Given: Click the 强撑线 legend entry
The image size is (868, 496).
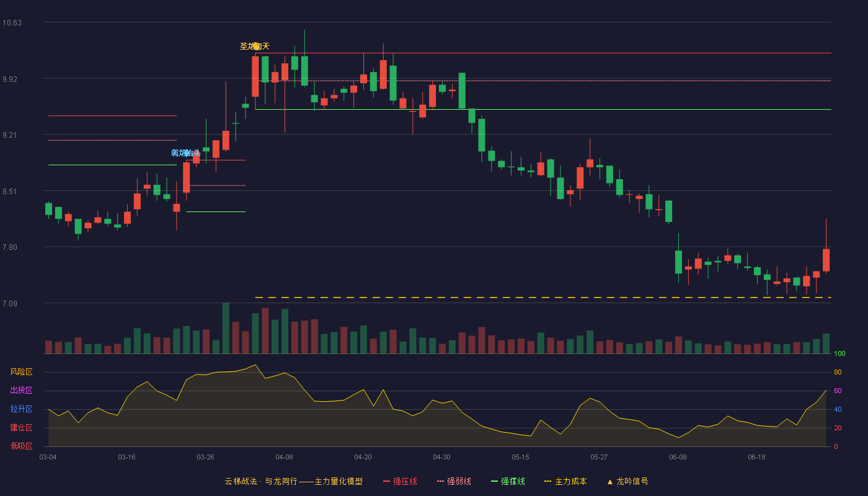Looking at the screenshot, I should coord(508,481).
